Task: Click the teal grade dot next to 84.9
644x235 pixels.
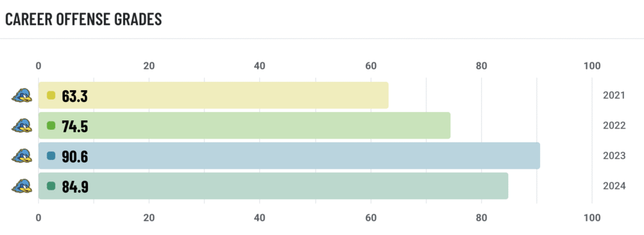Action: (x=52, y=186)
